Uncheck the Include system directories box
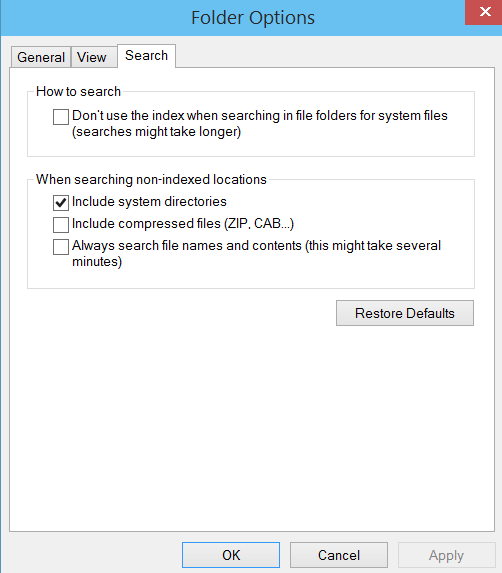 (61, 203)
